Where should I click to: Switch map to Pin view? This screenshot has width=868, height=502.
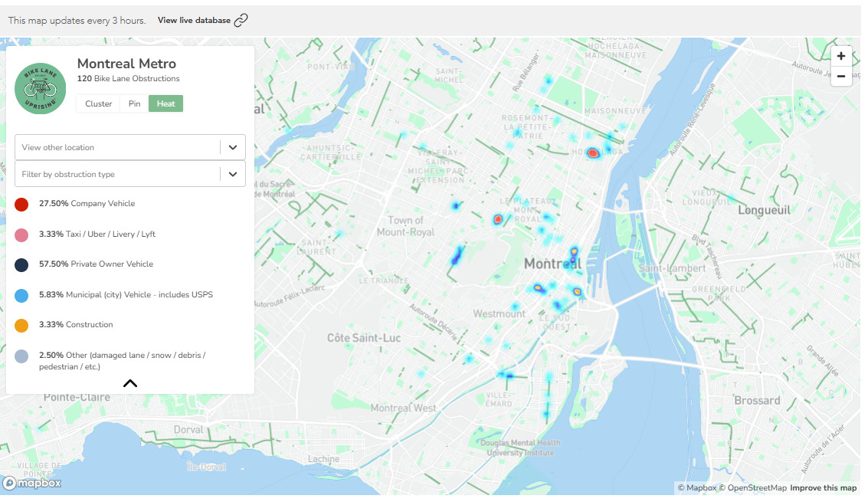pyautogui.click(x=135, y=103)
